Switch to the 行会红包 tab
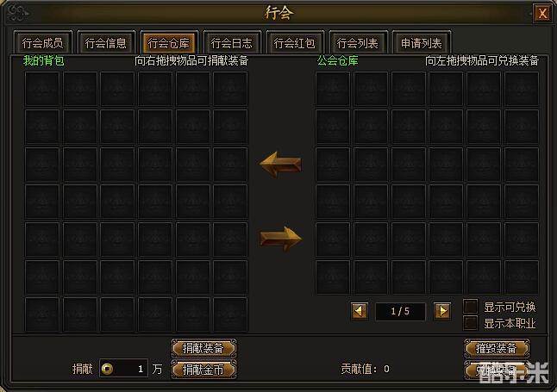Screen dimensions: 557x392 click(x=295, y=43)
